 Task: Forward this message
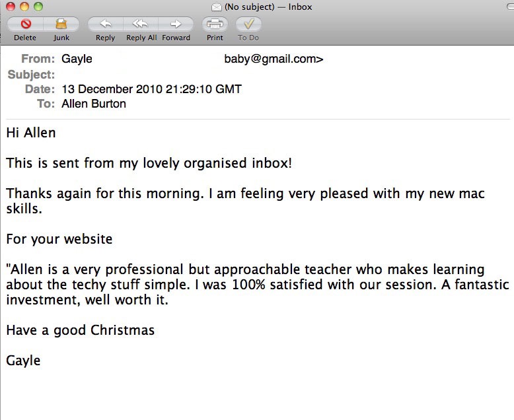click(x=176, y=24)
